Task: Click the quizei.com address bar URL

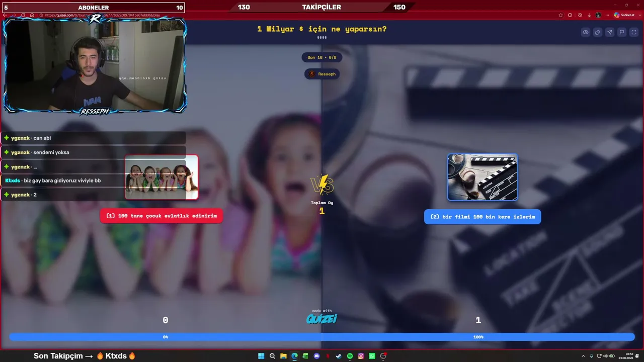Action: point(103,15)
